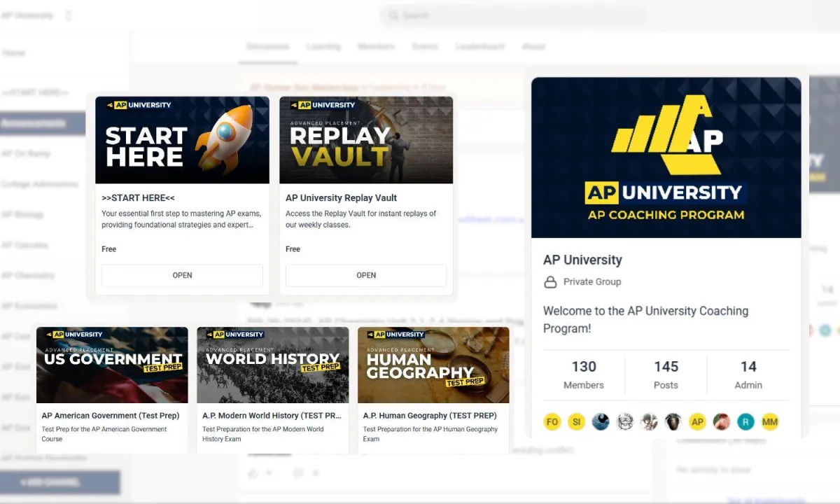The width and height of the screenshot is (840, 504).
Task: Like the post with the thumbs-up icon
Action: pos(253,473)
